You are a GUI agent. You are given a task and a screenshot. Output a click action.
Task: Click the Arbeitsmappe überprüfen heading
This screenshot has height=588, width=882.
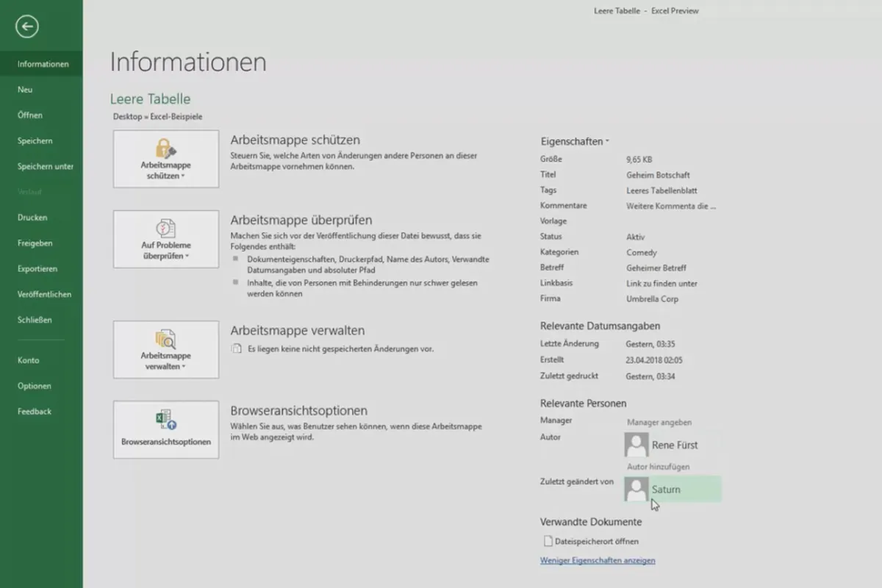click(x=301, y=220)
